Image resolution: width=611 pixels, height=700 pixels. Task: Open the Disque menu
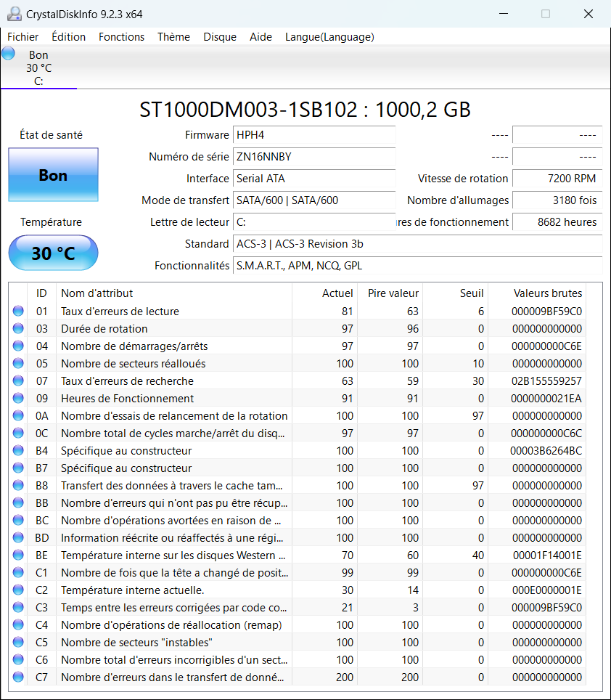point(219,36)
